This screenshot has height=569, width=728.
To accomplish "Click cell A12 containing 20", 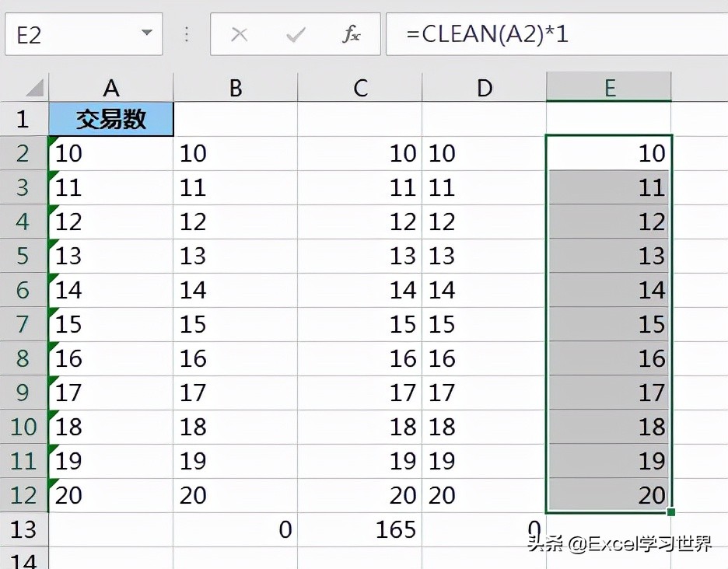I will click(111, 495).
